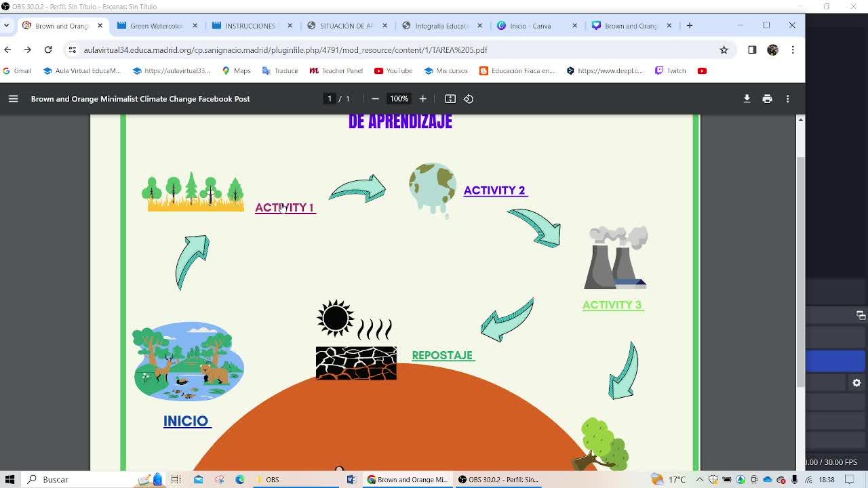
Task: Open Chrome profile avatar
Action: tap(772, 49)
